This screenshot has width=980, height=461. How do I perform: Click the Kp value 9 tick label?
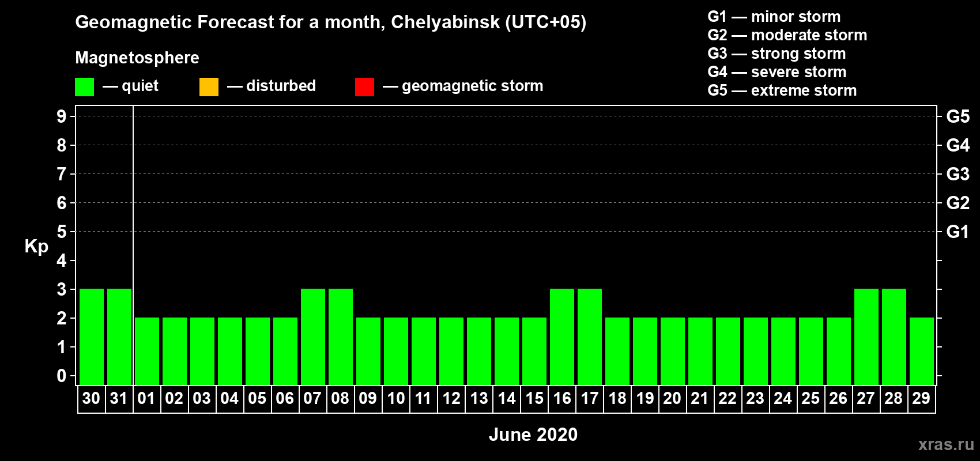[x=62, y=116]
